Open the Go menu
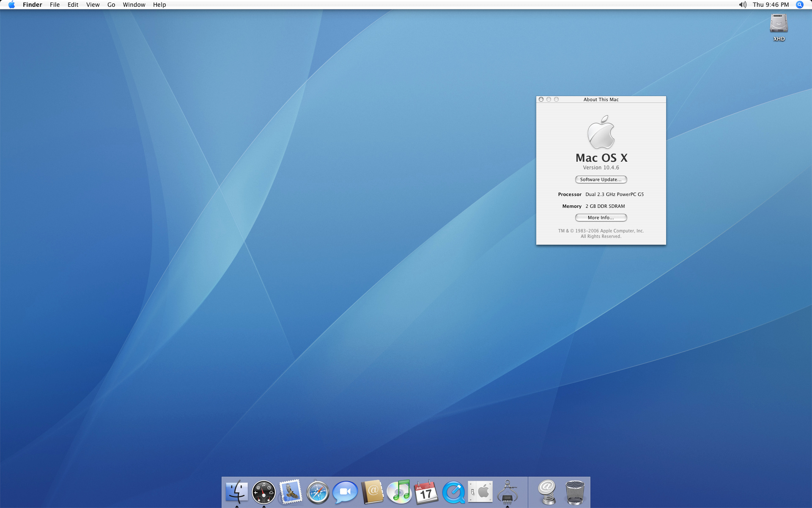This screenshot has width=812, height=508. (111, 5)
